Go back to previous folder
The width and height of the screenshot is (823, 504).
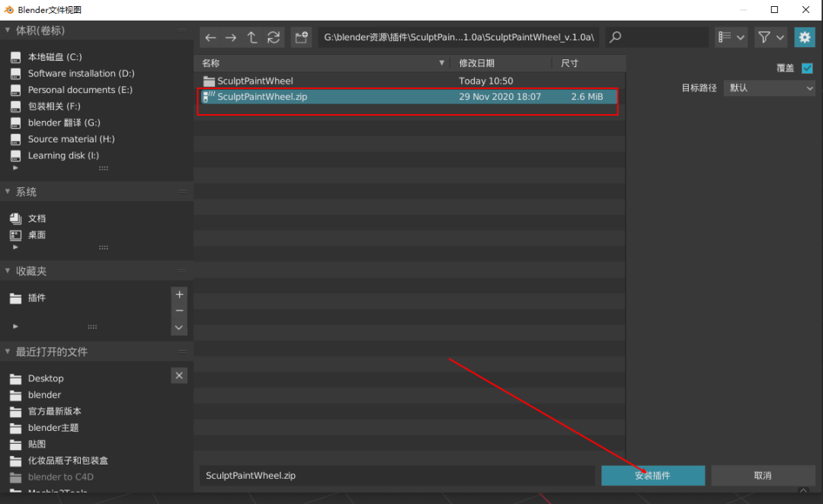point(210,37)
